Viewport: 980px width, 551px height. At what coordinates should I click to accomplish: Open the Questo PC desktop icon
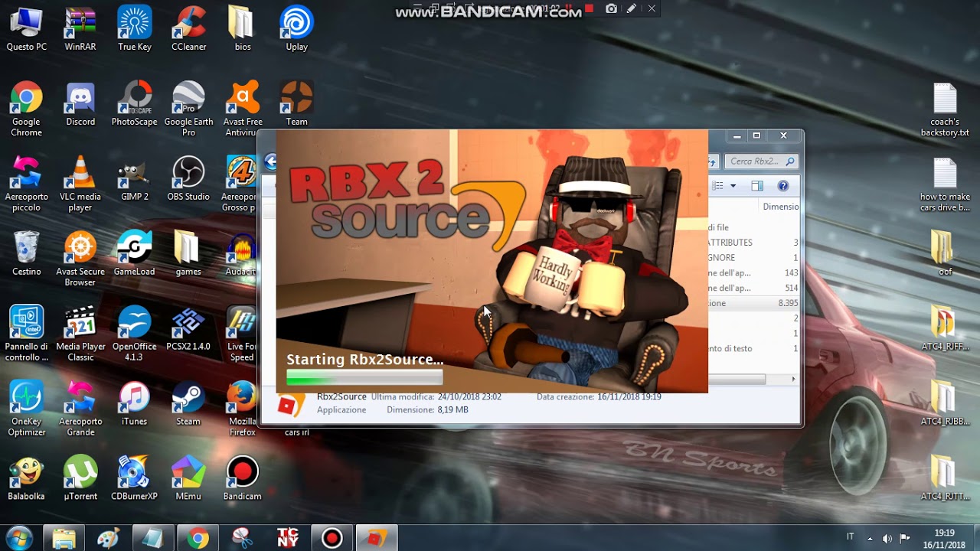(26, 28)
